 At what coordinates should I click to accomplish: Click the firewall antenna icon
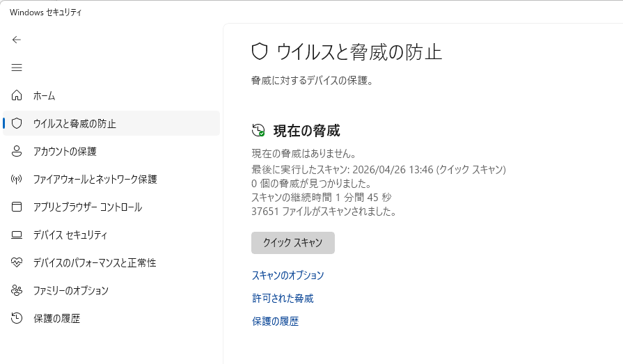coord(16,180)
